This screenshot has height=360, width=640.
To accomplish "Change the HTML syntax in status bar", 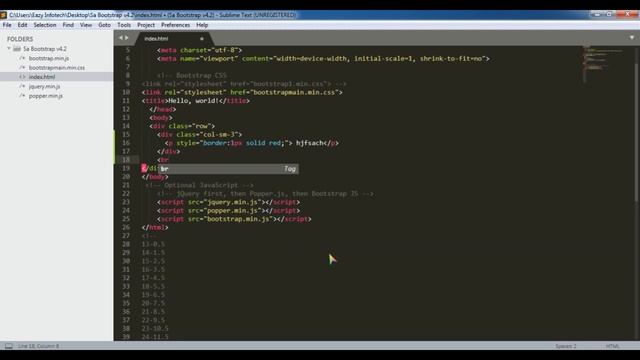I will tap(612, 346).
